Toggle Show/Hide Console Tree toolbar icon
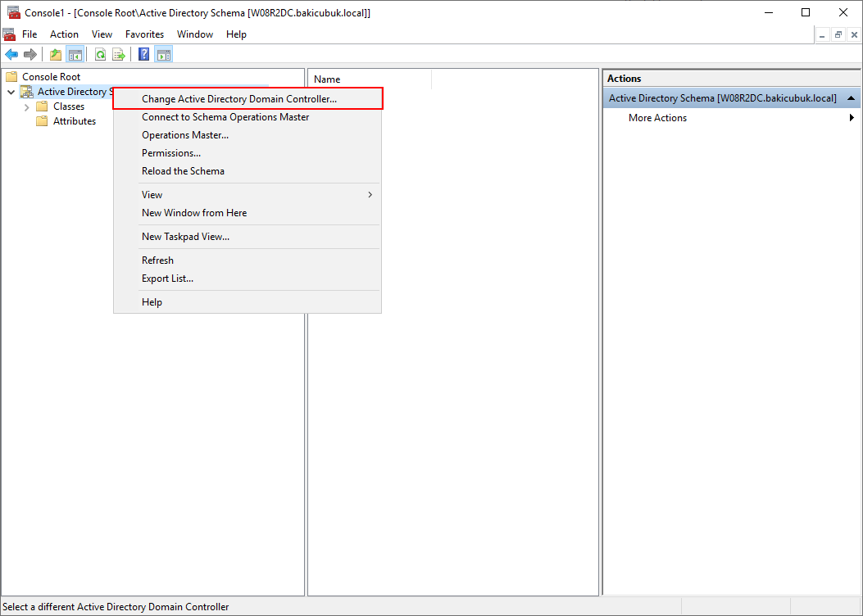Image resolution: width=863 pixels, height=616 pixels. point(75,54)
